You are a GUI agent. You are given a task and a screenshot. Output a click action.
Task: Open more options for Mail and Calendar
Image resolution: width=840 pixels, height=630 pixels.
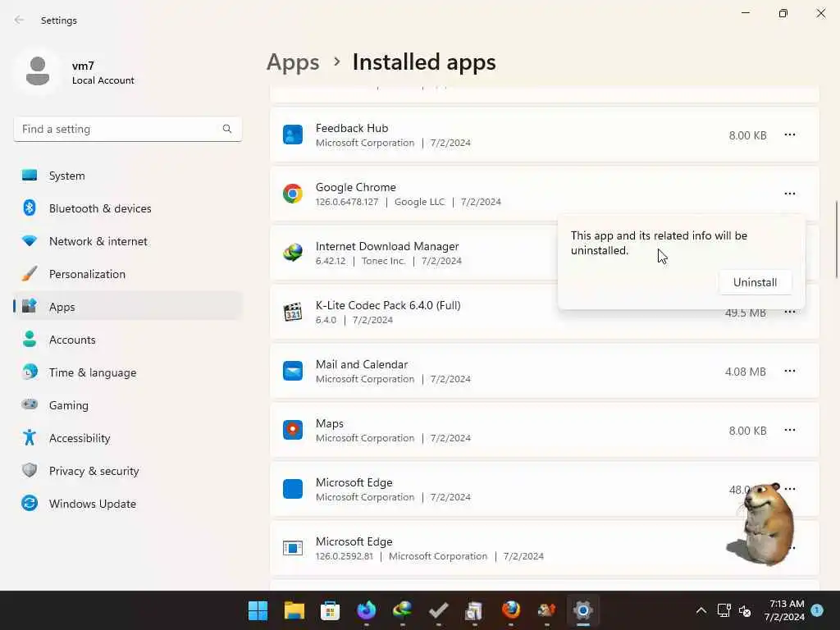790,372
